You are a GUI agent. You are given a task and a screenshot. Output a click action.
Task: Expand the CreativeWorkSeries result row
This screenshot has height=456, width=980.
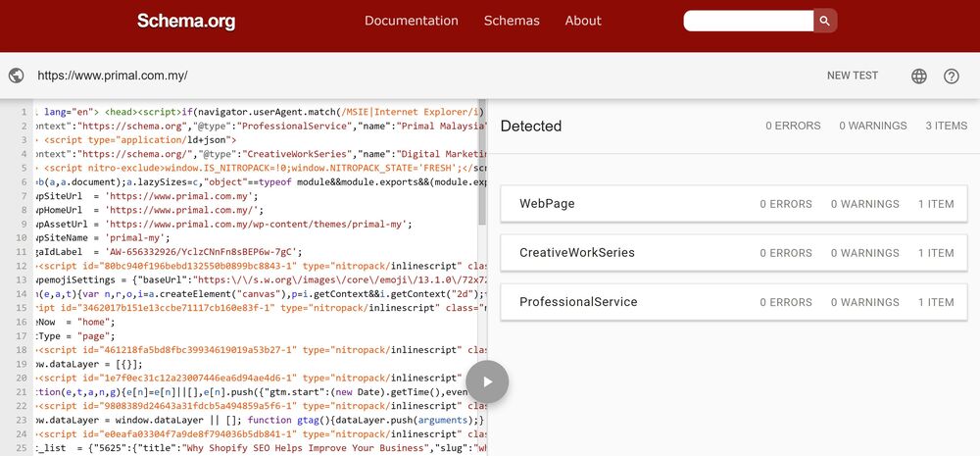pos(734,253)
